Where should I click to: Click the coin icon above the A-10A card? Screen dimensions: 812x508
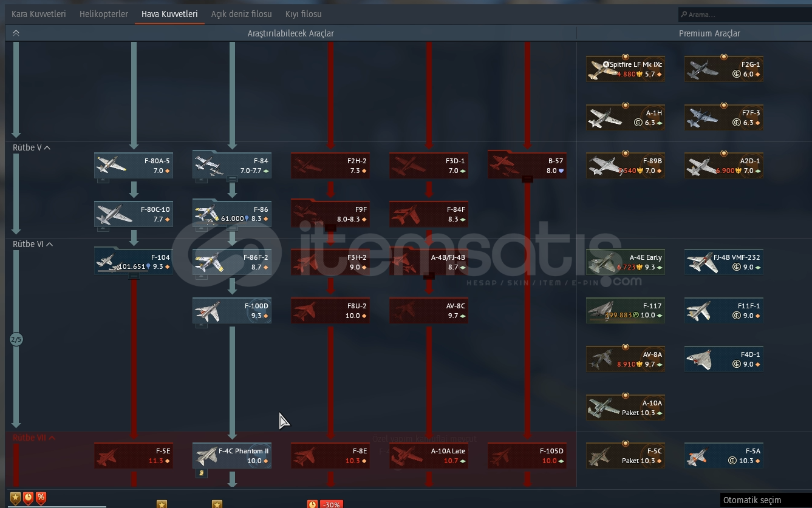(x=625, y=395)
